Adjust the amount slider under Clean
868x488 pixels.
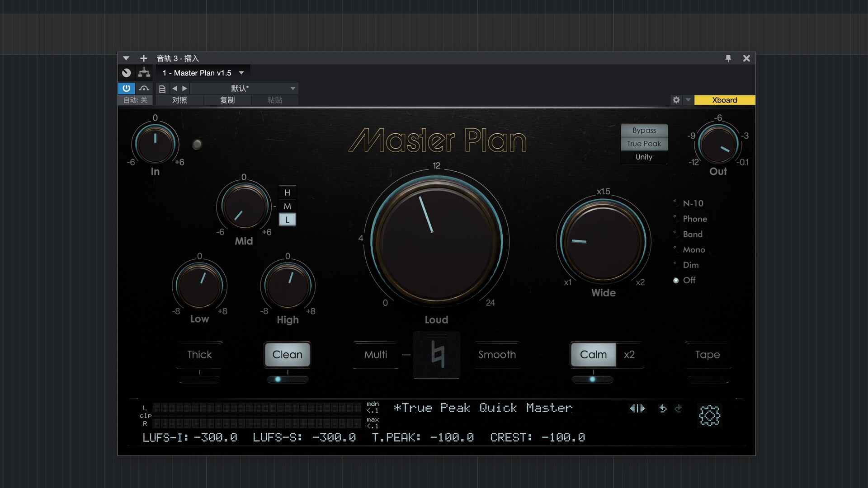(x=288, y=379)
